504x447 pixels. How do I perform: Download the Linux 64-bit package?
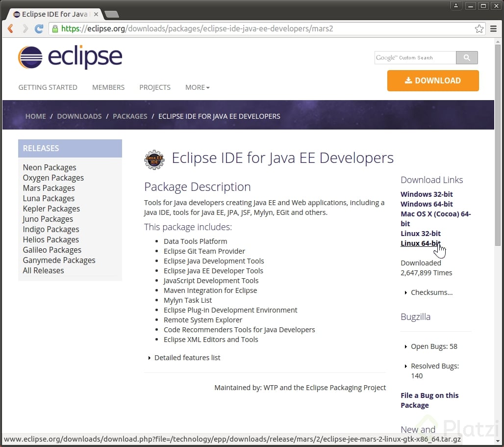point(421,243)
